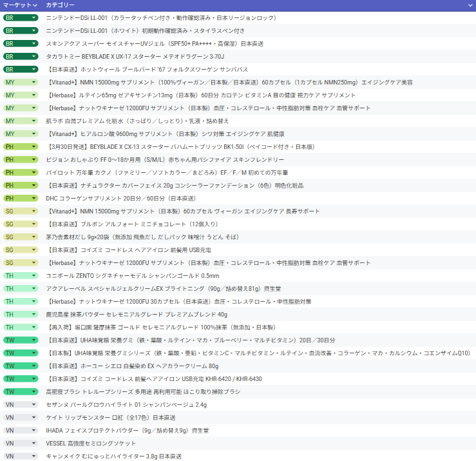Open the PH chip beside パイロット 万年筆 カクノ
Viewport: 476px width, 461px height.
point(21,172)
